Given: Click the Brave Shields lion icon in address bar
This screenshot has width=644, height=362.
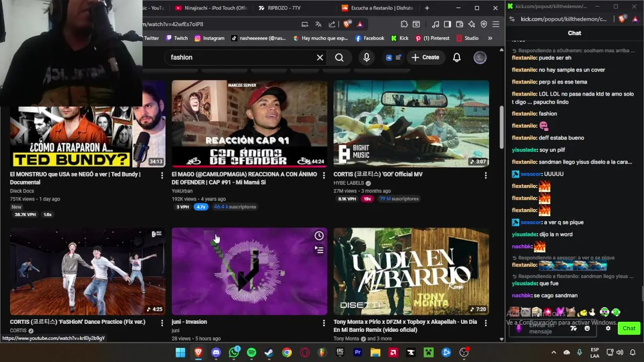Looking at the screenshot, I should [x=347, y=24].
